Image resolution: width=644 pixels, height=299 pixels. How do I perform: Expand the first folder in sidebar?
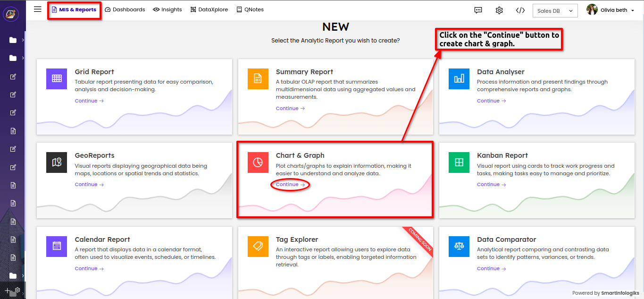[13, 40]
